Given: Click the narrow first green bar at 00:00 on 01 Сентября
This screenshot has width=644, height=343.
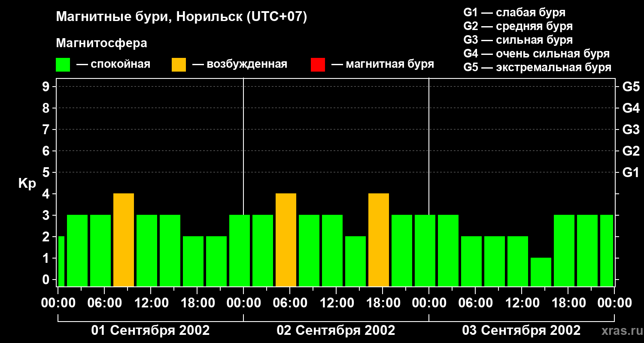Looking at the screenshot, I should 61,261.
